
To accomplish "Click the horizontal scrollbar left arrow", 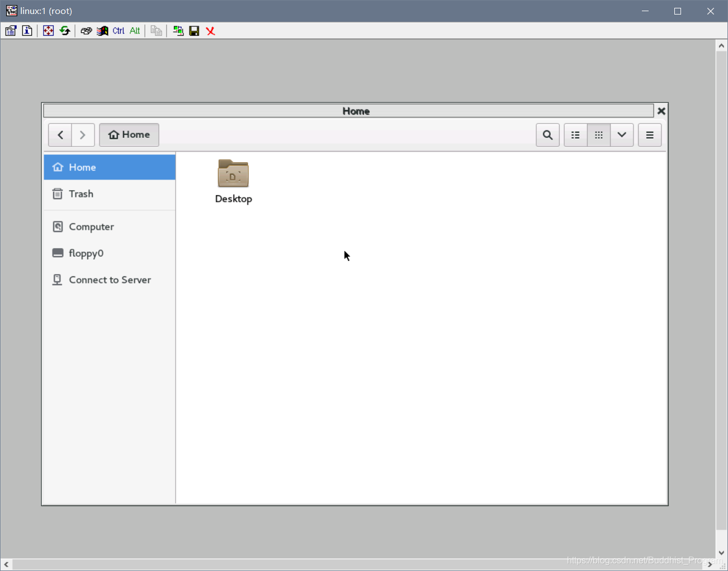I will coord(6,565).
